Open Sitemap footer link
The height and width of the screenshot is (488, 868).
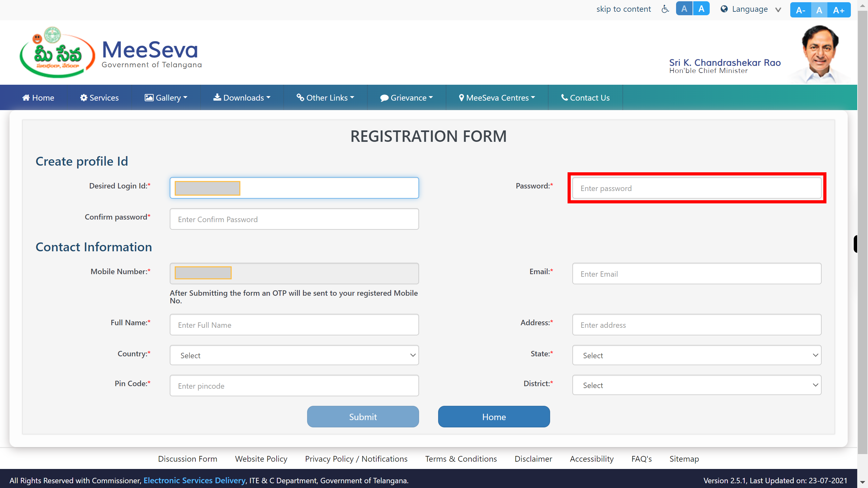684,459
